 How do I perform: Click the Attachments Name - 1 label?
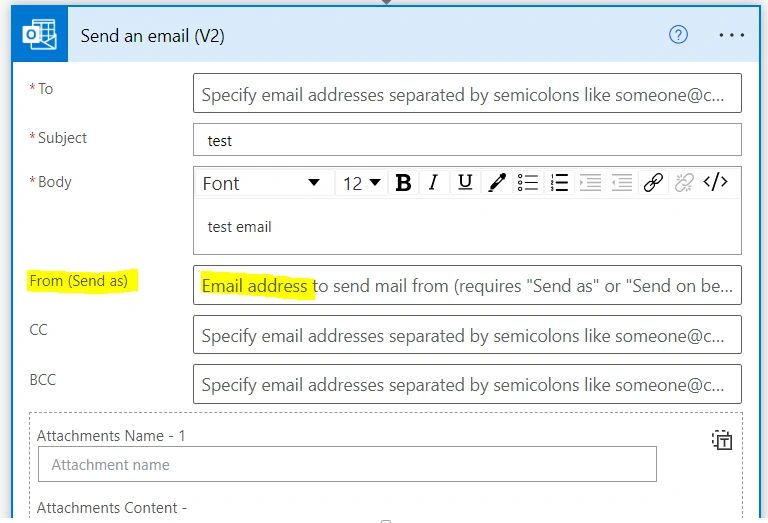(111, 435)
